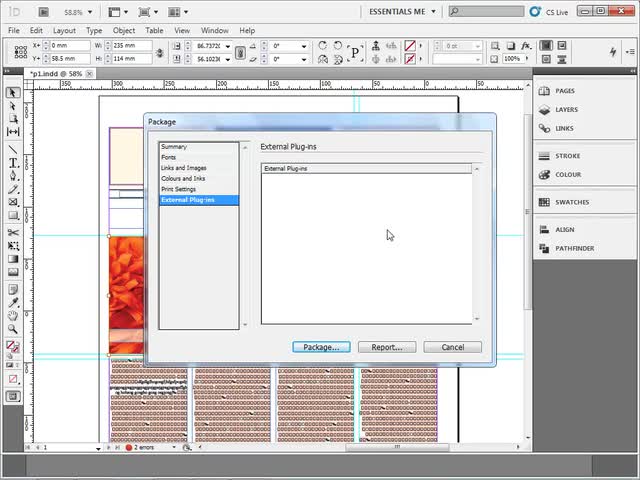Viewport: 640px width, 480px height.
Task: Toggle constrain proportions for width and height
Action: point(160,52)
